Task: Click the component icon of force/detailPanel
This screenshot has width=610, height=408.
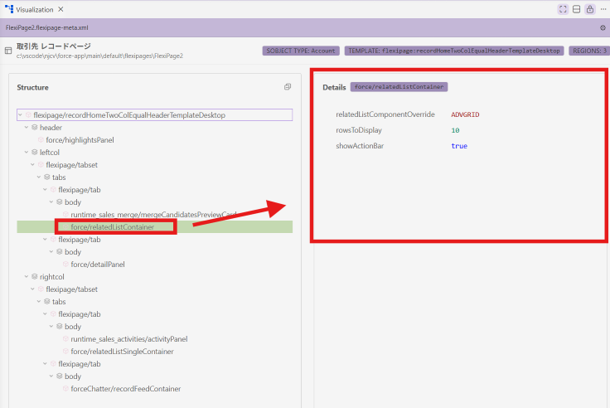Action: coord(66,264)
